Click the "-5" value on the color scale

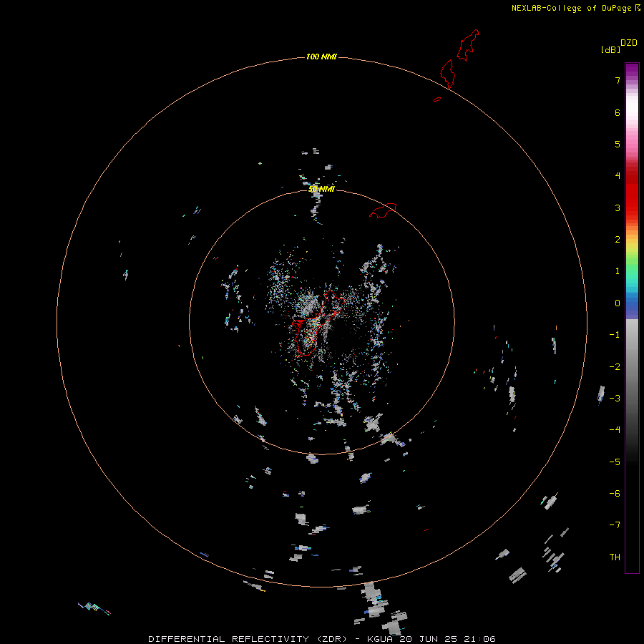point(615,462)
